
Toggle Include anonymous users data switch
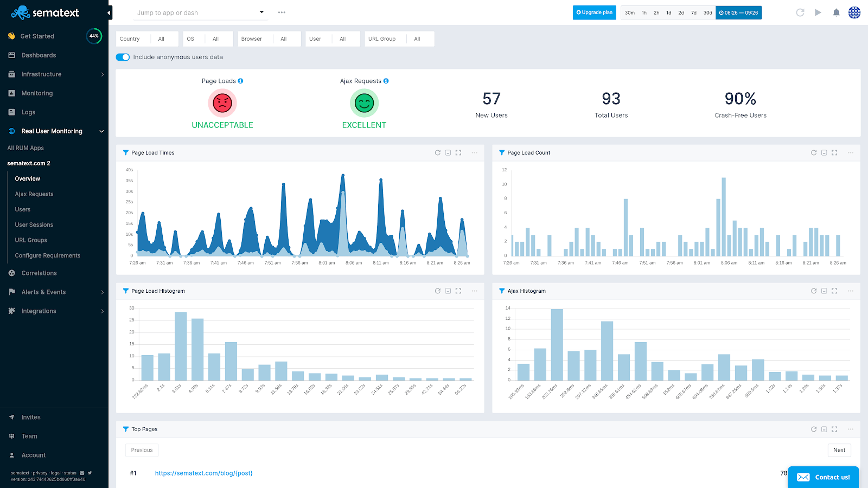coord(123,57)
